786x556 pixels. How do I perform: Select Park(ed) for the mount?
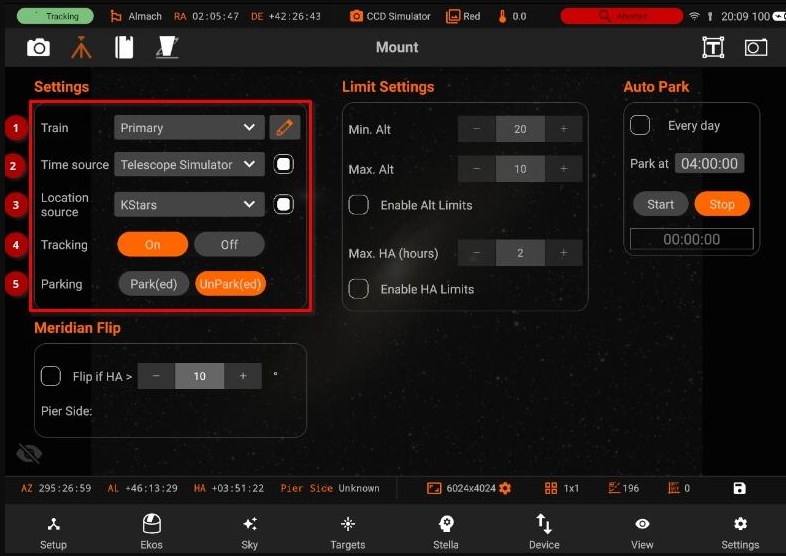point(153,284)
